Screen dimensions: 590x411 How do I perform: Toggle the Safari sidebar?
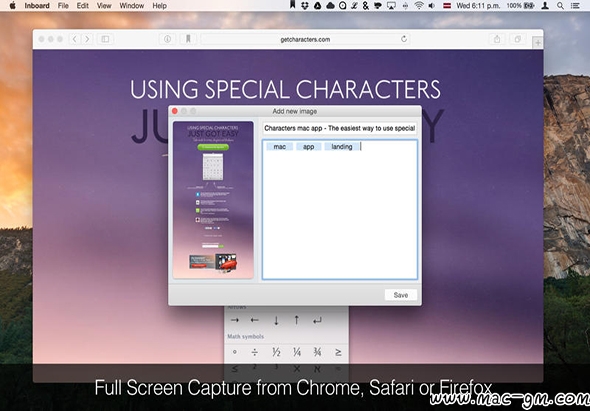(x=105, y=39)
